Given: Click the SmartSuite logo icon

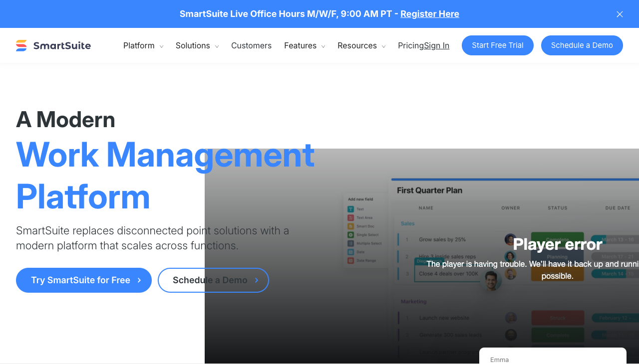Looking at the screenshot, I should (x=21, y=45).
